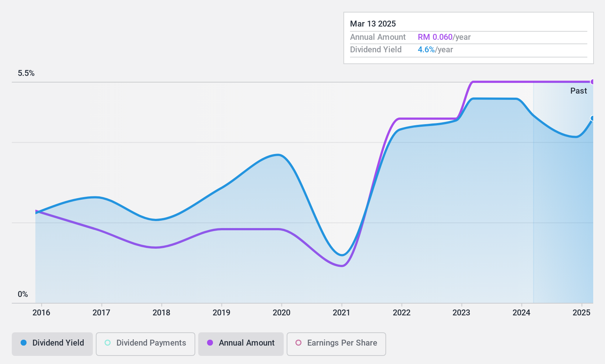Click the 2017 x-axis label
This screenshot has width=605, height=364.
101,312
